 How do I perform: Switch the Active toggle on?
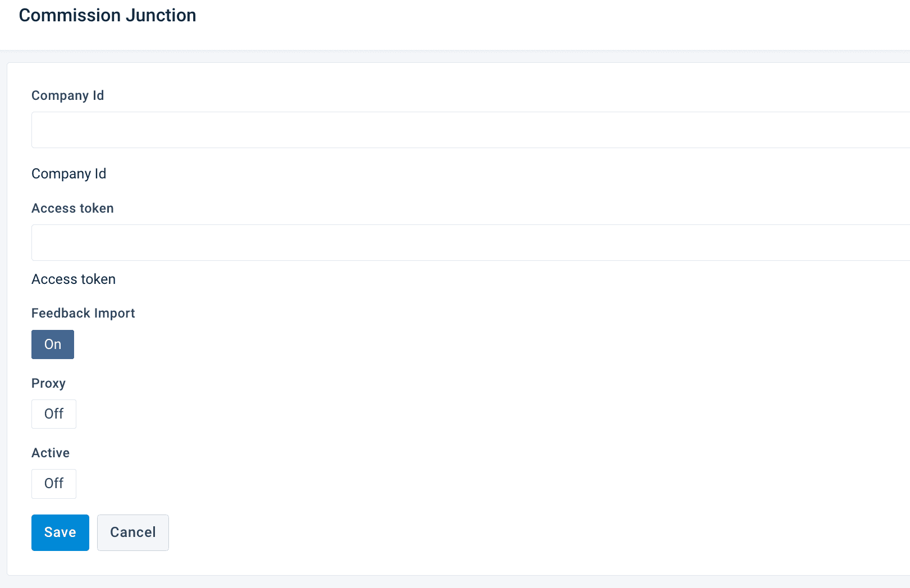[54, 484]
